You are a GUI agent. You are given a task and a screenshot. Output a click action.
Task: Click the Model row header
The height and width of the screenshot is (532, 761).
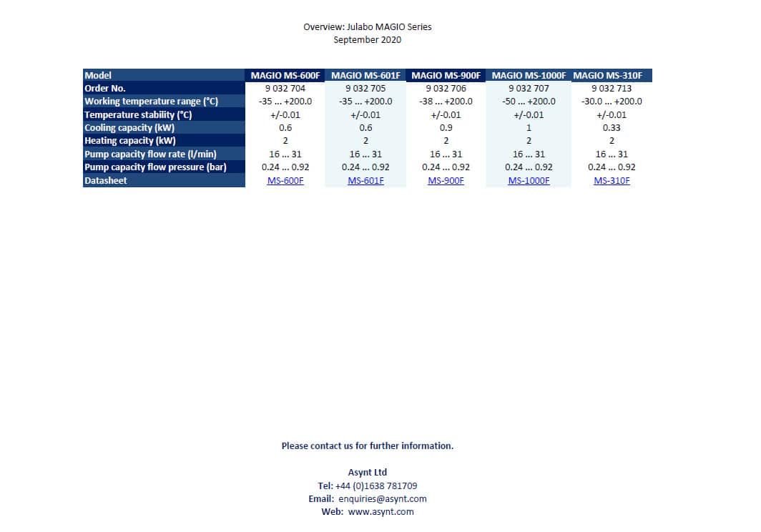click(164, 75)
